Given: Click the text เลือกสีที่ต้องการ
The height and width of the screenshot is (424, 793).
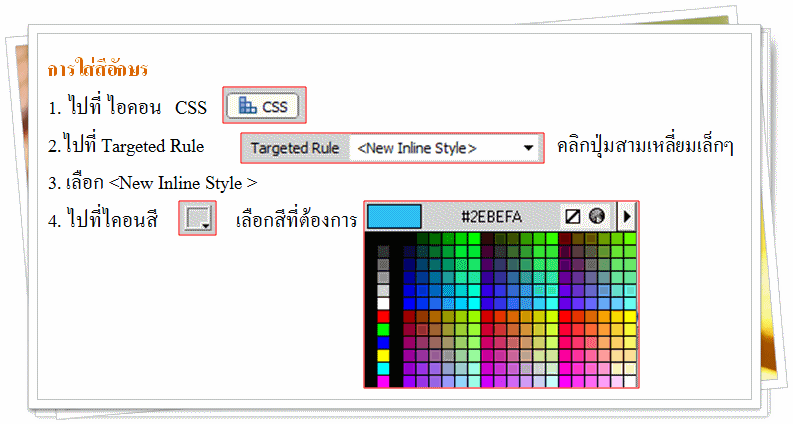Looking at the screenshot, I should [x=296, y=220].
